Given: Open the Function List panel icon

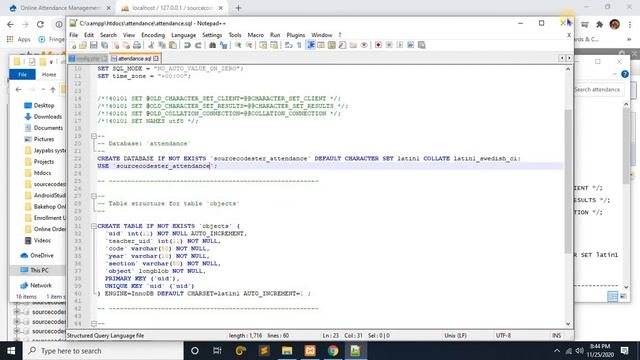Looking at the screenshot, I should (342, 45).
